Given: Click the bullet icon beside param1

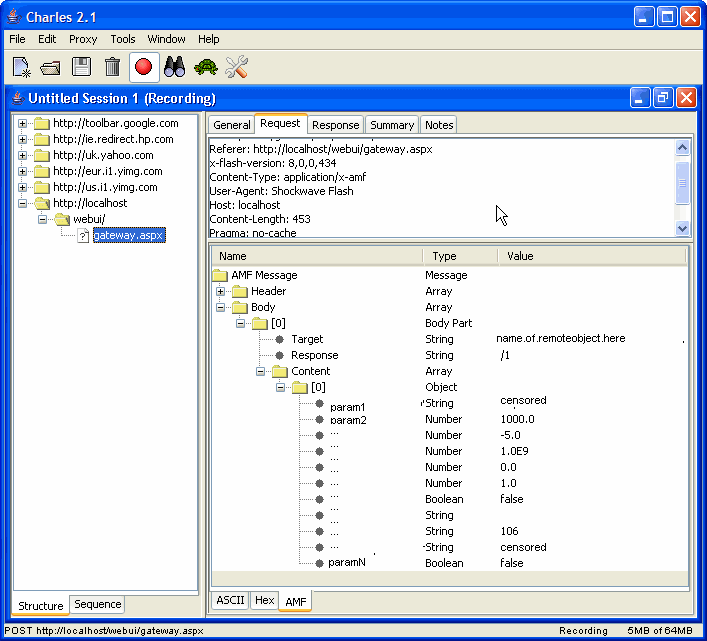Looking at the screenshot, I should pos(319,403).
